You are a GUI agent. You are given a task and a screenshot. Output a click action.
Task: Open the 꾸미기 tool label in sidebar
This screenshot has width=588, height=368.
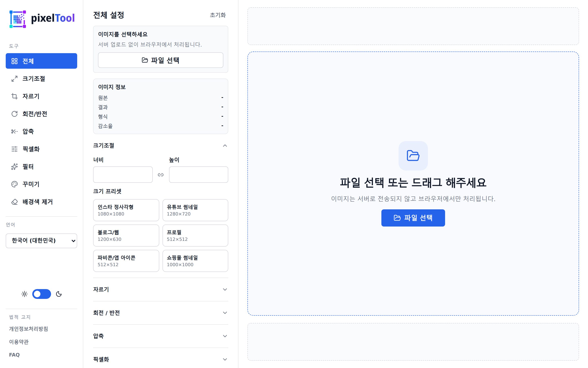[31, 184]
